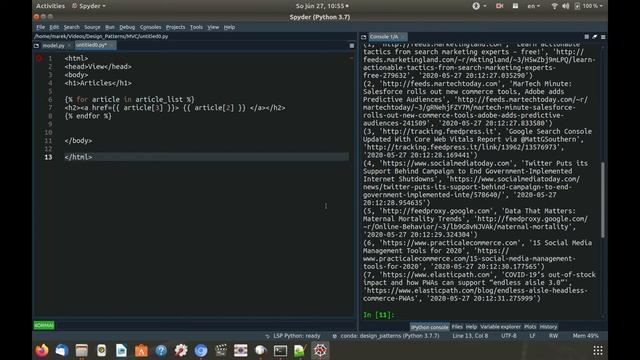Screen dimensions: 640x360
Task: Close the Console 1/A tab
Action: point(403,37)
